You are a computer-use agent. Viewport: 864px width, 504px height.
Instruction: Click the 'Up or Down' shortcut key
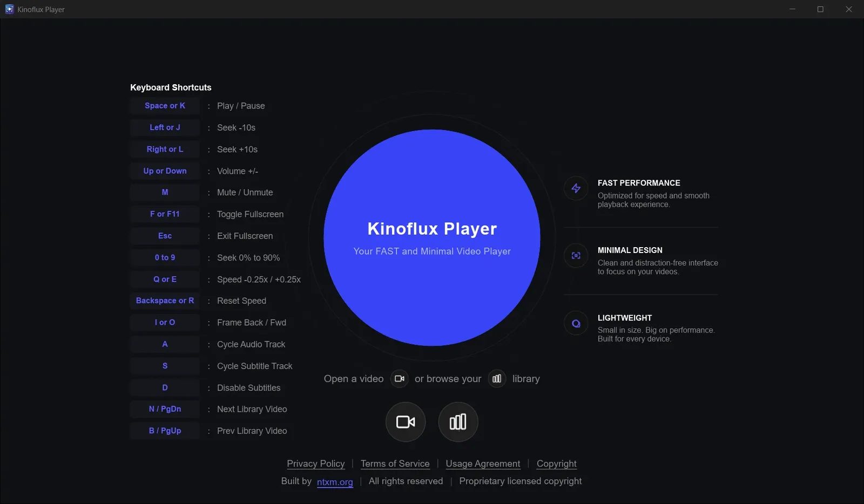click(165, 171)
